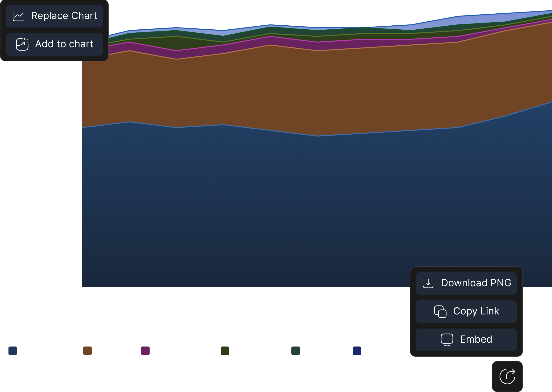Select Replace Chart menu option
This screenshot has height=392, width=552.
[54, 16]
